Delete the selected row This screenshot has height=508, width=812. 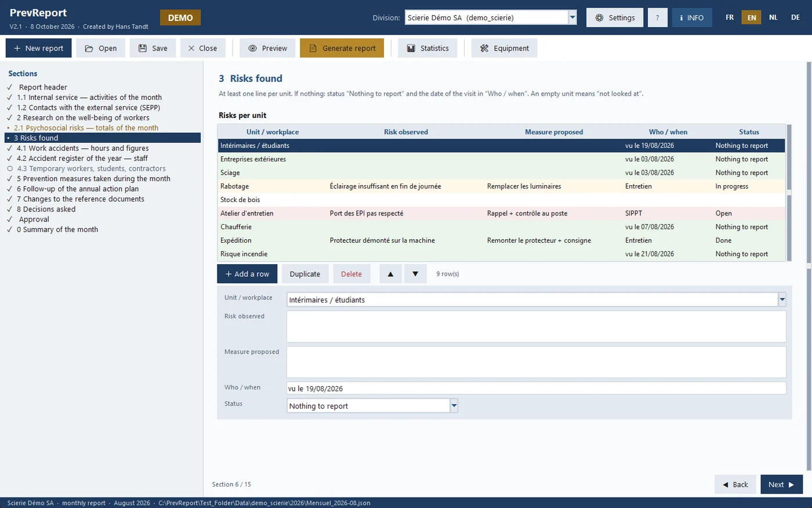(351, 274)
